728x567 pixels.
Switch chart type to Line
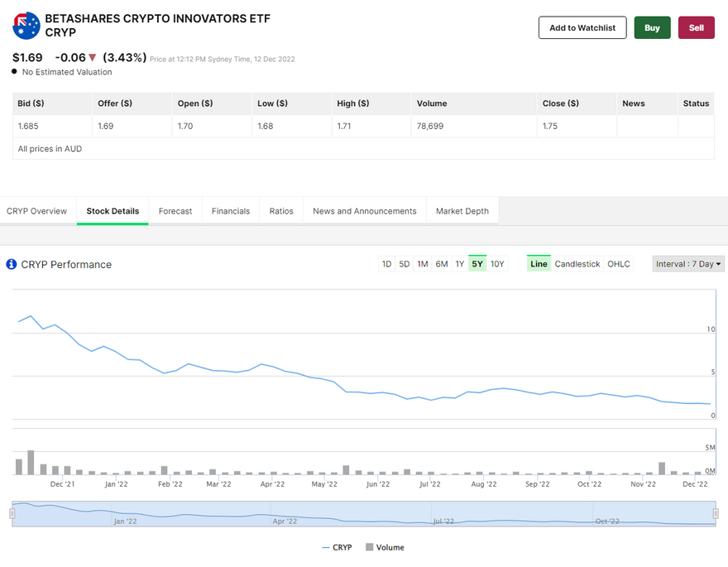[539, 264]
